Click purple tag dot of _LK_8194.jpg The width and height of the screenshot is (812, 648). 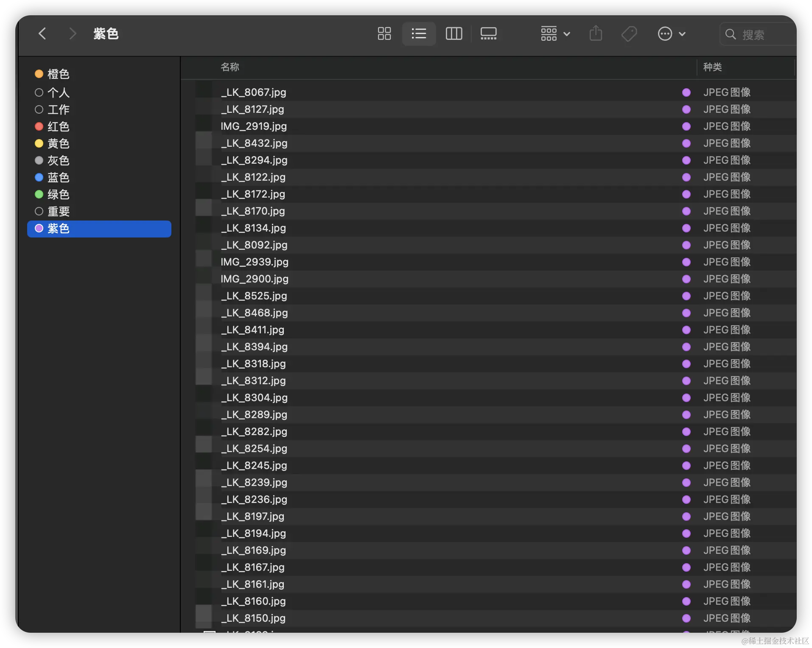[x=686, y=533]
